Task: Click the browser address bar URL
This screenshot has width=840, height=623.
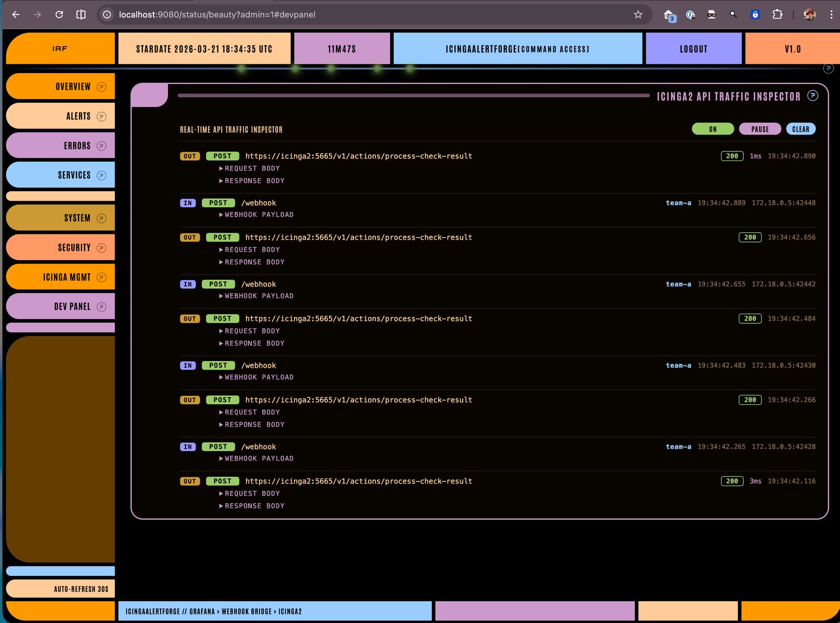Action: [217, 14]
